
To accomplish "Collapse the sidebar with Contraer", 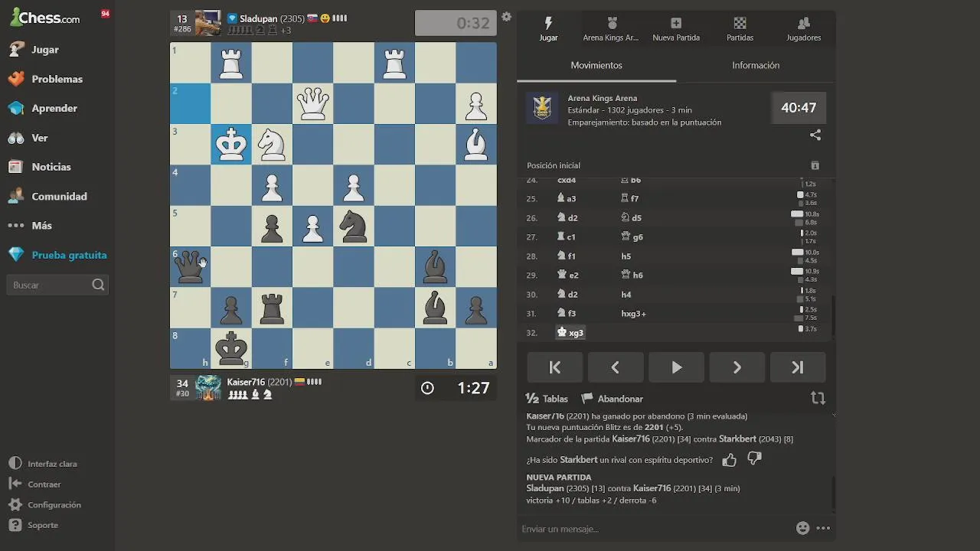I will click(44, 484).
